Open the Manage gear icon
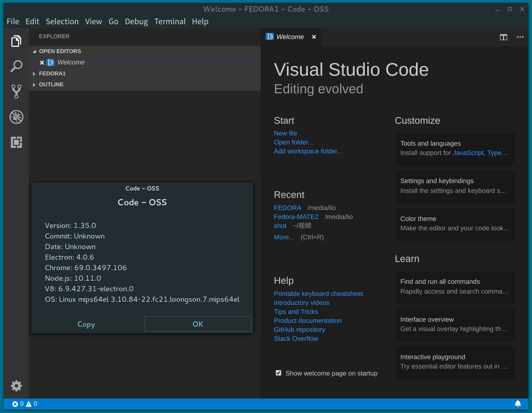Viewport: 532px width, 413px height. coord(16,386)
